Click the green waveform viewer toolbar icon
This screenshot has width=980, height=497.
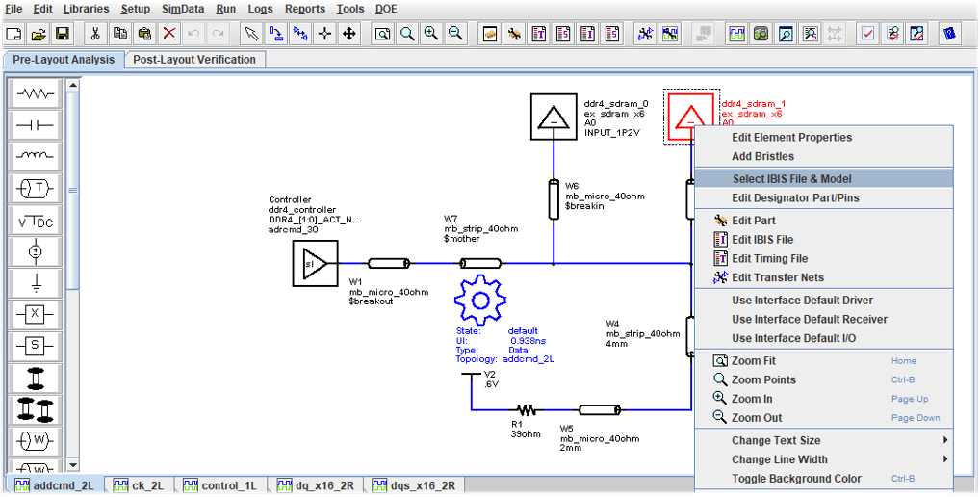click(736, 34)
